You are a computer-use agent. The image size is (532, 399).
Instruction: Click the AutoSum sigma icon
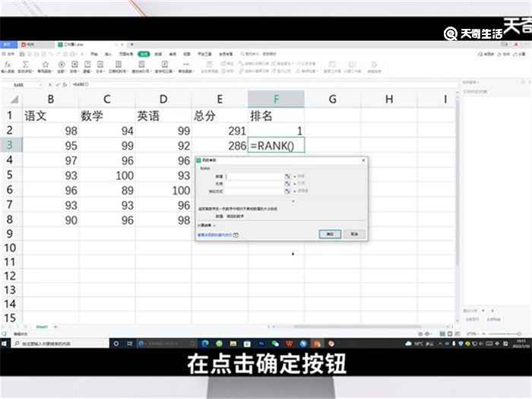point(25,65)
